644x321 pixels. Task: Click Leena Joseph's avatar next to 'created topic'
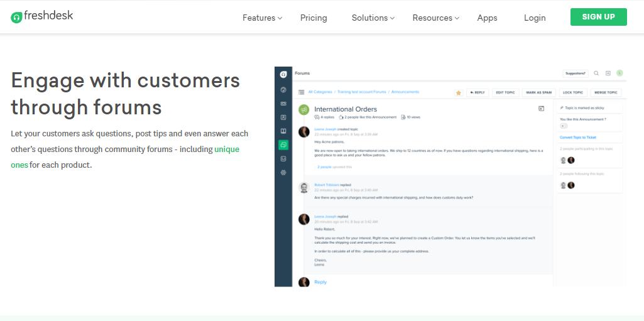click(304, 132)
